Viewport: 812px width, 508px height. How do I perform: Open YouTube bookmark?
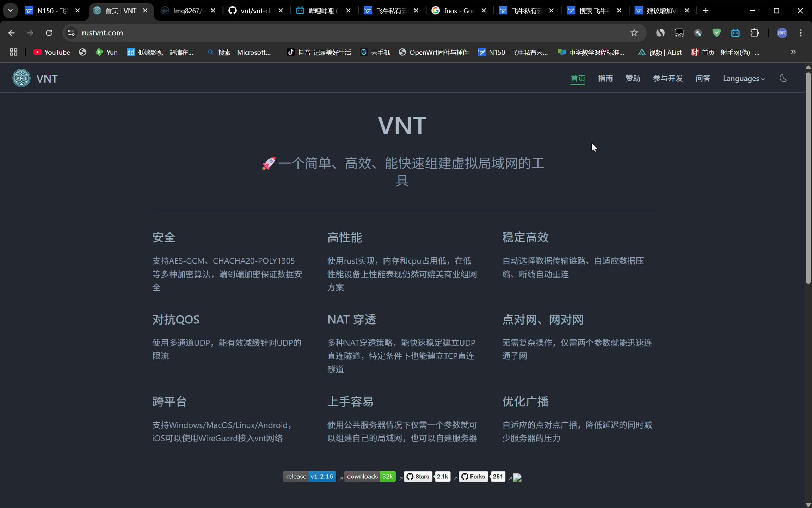point(52,52)
